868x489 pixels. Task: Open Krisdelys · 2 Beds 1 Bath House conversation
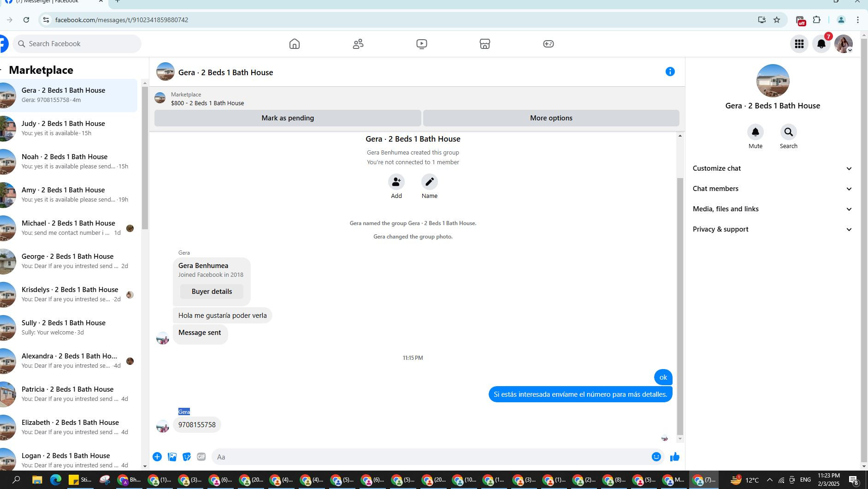click(x=69, y=294)
